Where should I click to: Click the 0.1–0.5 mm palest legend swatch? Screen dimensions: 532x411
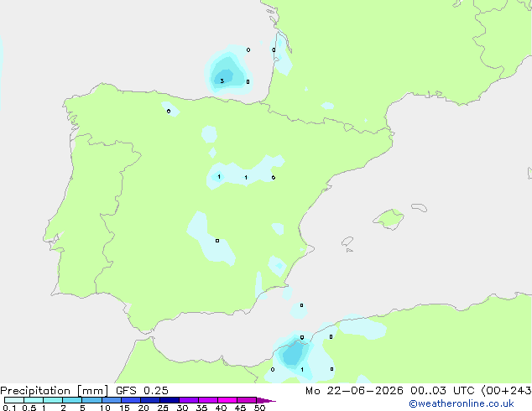(14, 400)
